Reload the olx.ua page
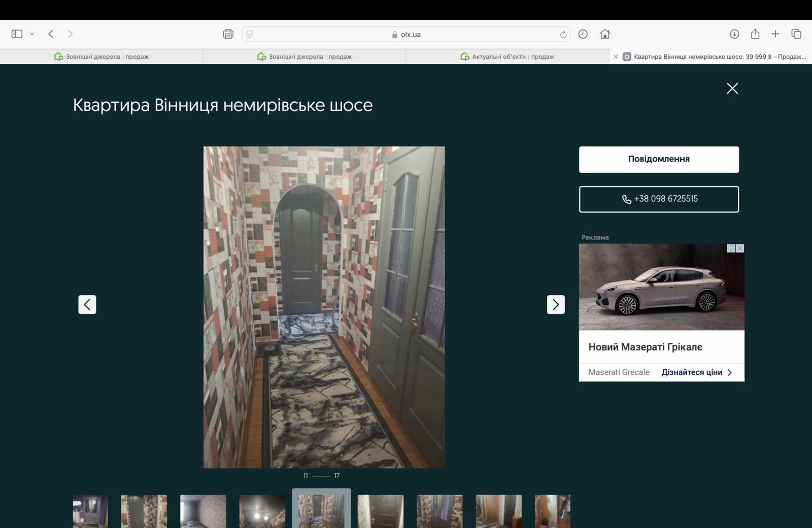 coord(563,34)
